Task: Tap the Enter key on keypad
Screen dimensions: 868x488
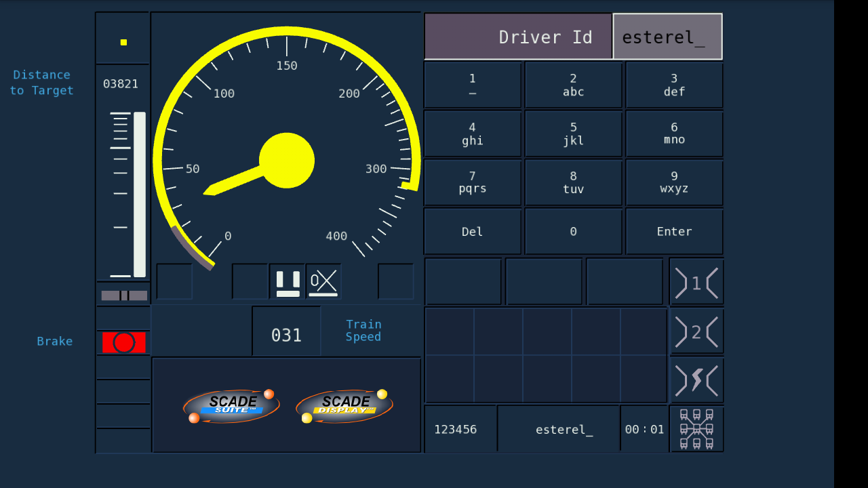Action: pos(674,231)
